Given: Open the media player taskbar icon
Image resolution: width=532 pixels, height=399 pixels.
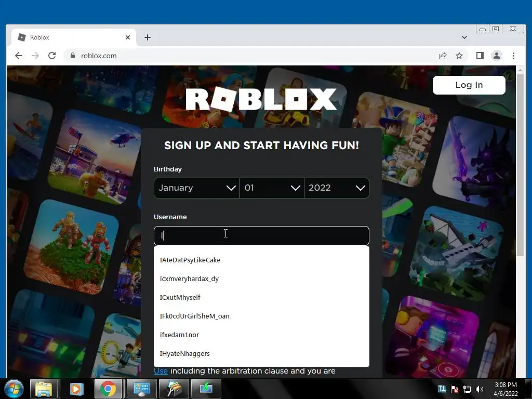Looking at the screenshot, I should coord(76,389).
